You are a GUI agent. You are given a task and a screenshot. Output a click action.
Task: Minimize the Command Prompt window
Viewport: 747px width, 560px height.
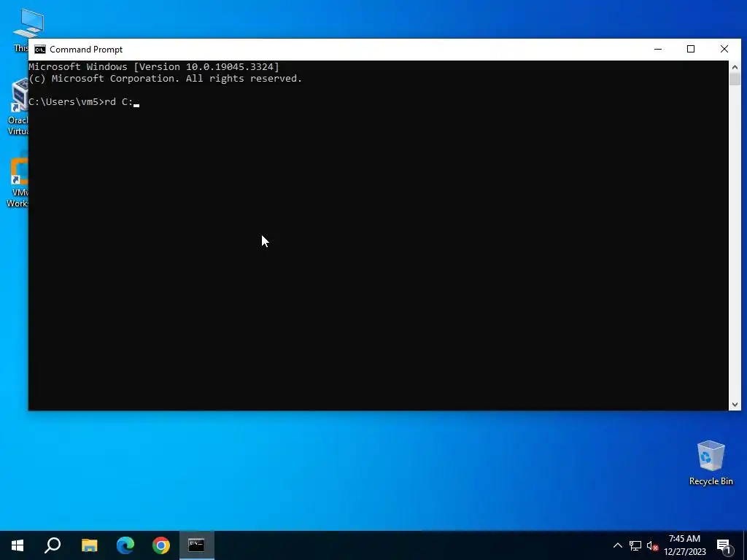pyautogui.click(x=658, y=49)
